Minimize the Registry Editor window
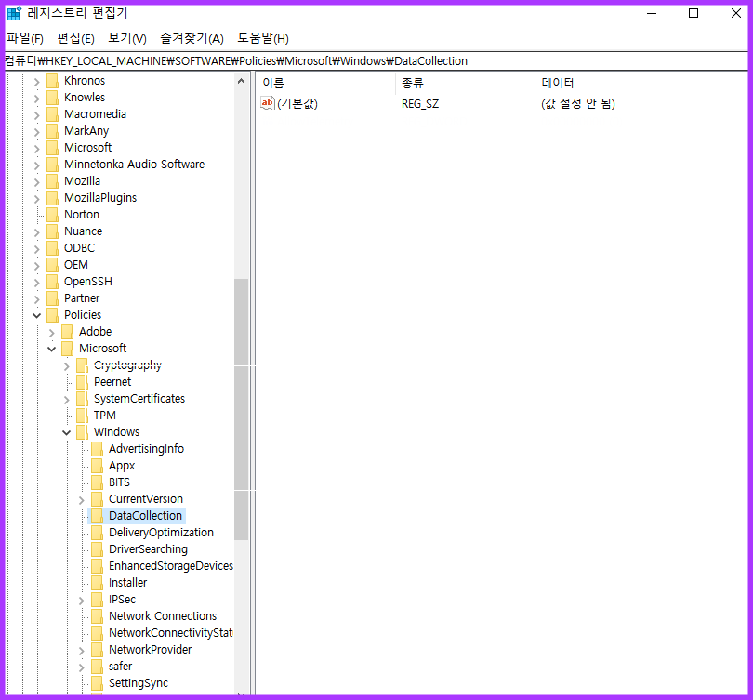This screenshot has width=753, height=700. pos(652,13)
